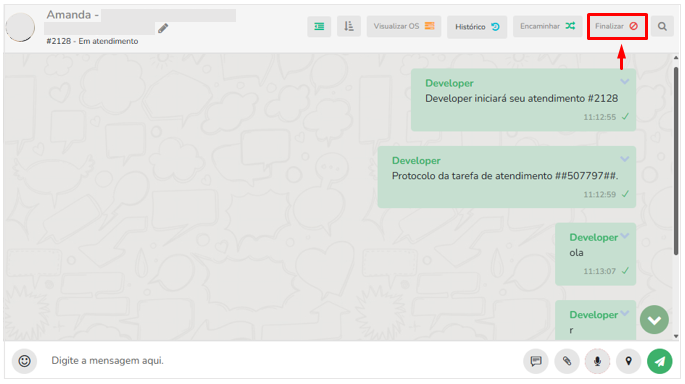Click the 'ola' message text

pos(576,253)
